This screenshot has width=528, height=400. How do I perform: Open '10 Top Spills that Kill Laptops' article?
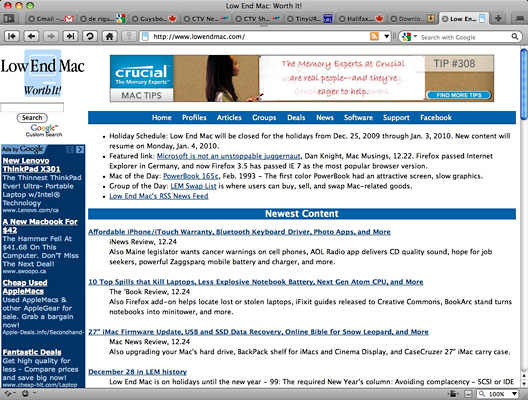pos(256,282)
